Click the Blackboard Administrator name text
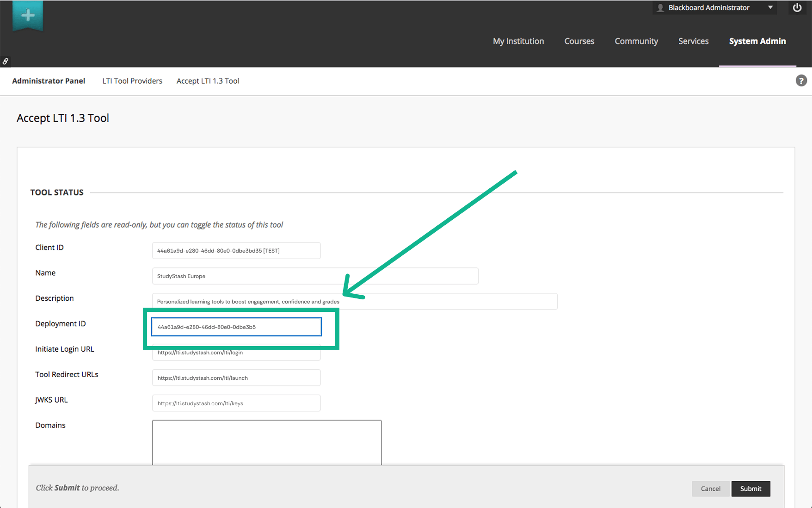The width and height of the screenshot is (812, 508). pyautogui.click(x=709, y=8)
